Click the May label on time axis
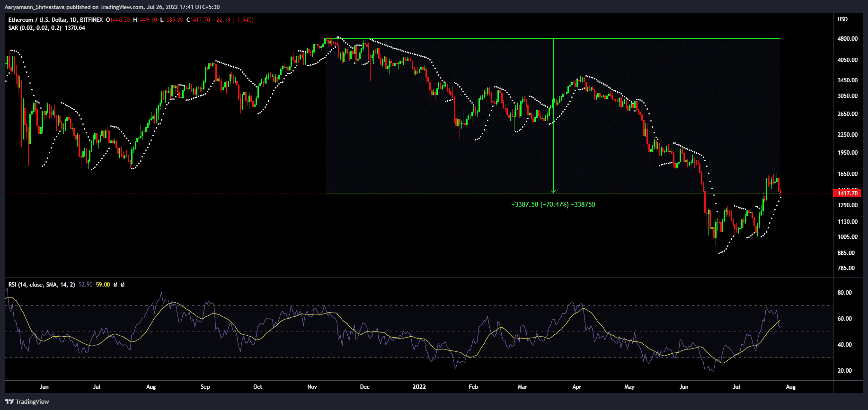The width and height of the screenshot is (868, 410). (x=629, y=387)
